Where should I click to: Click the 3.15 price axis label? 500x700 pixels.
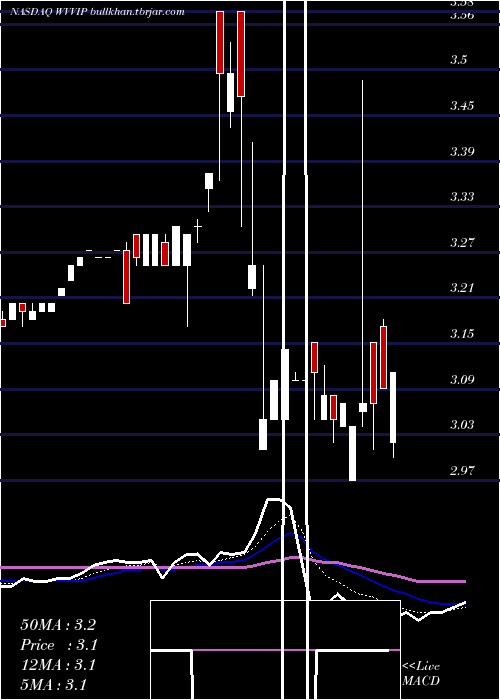tap(462, 333)
